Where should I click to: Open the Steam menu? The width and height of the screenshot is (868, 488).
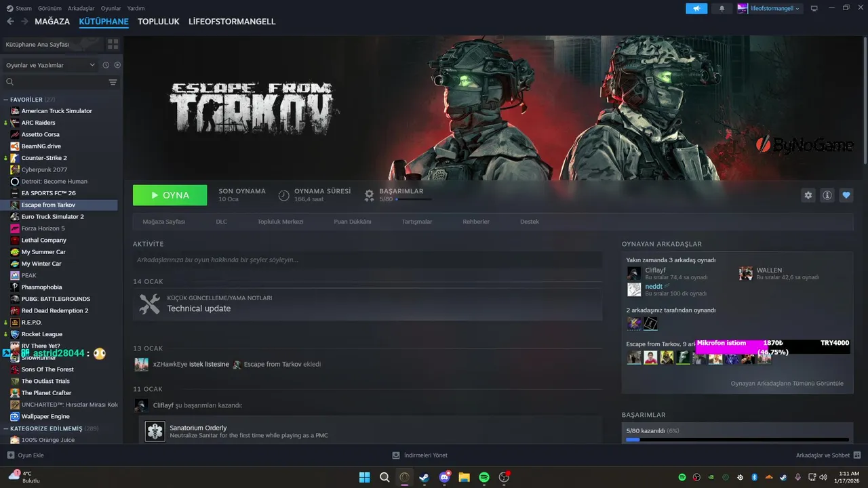(x=19, y=8)
